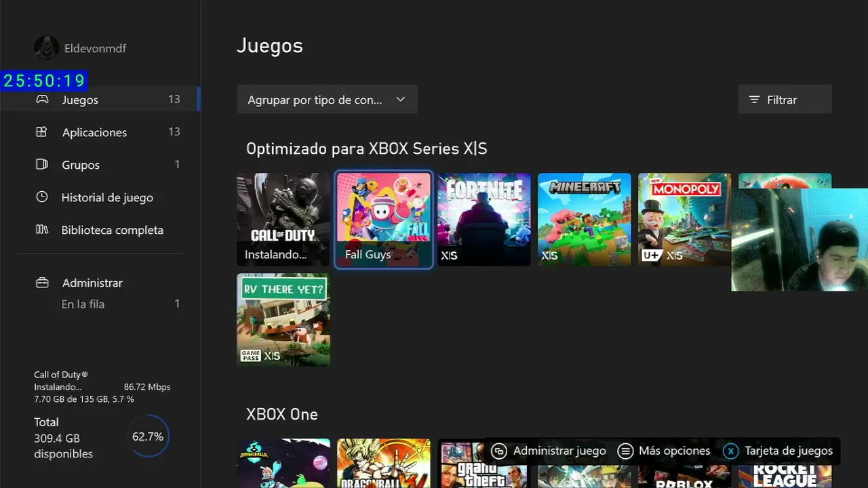Open the Fortnite game tile
The width and height of the screenshot is (868, 488).
484,220
